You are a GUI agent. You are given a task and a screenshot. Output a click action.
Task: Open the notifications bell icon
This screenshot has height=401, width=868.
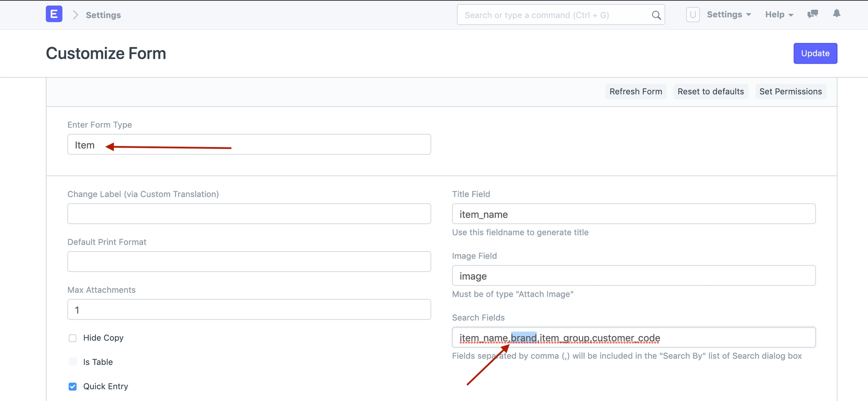836,14
